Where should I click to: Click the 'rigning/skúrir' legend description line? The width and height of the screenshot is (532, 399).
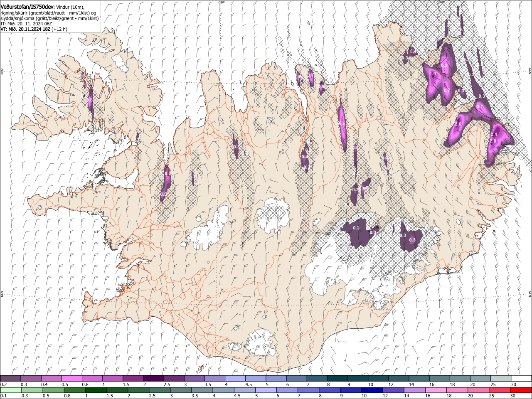click(49, 13)
